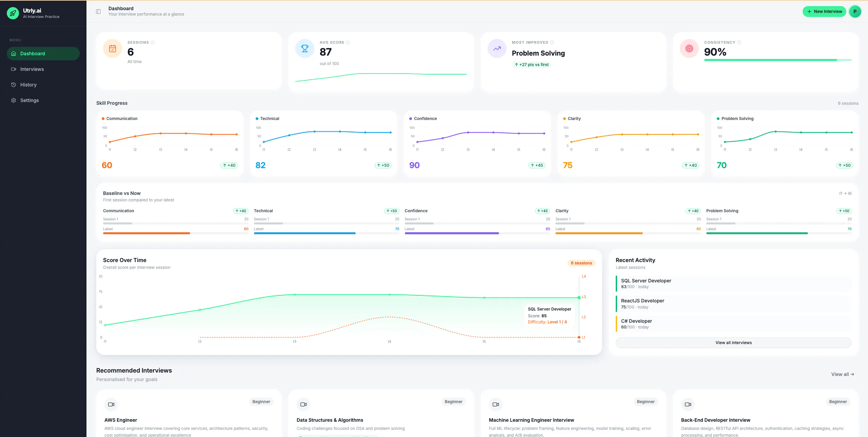Open the SQL Server Developer recent session

(x=733, y=283)
